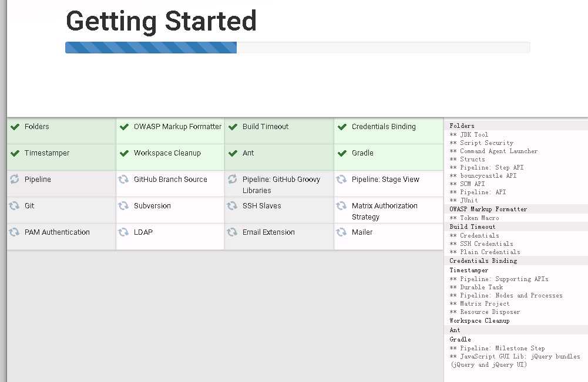Select the Build Timeout grid label

pyautogui.click(x=266, y=127)
